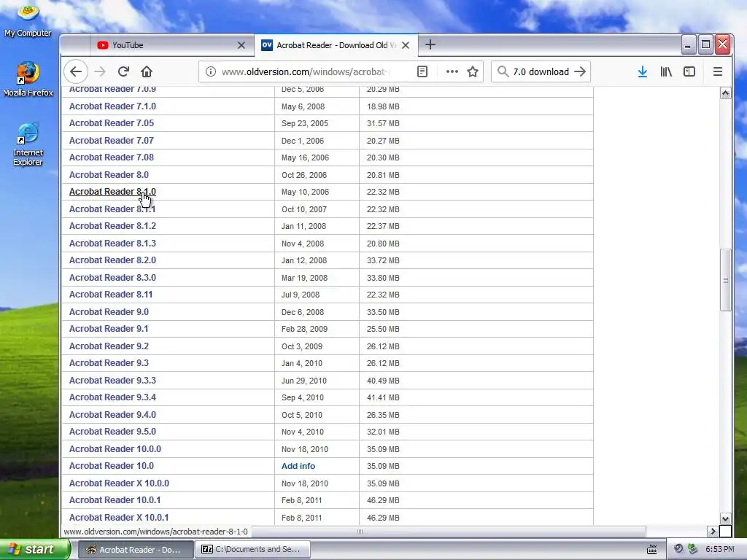Open page actions three-dot menu
747x560 pixels.
click(452, 71)
